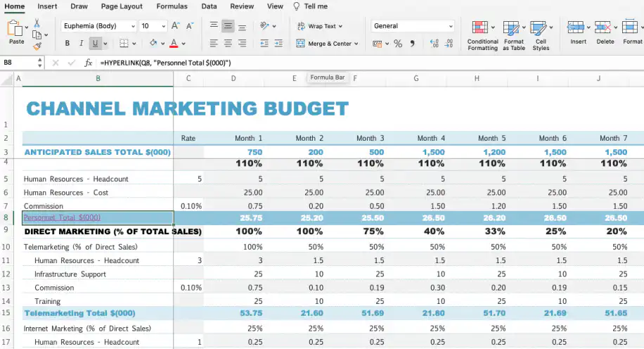Open the Data tab

pyautogui.click(x=209, y=6)
